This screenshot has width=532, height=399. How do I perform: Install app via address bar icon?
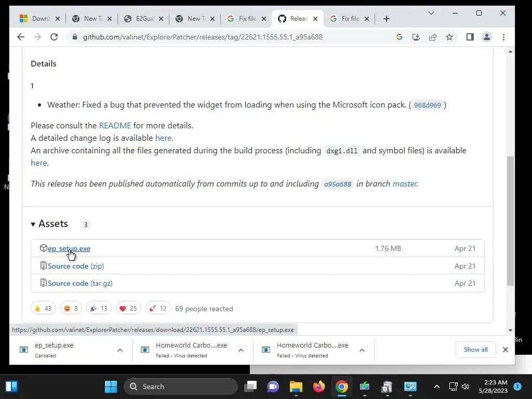pos(416,37)
